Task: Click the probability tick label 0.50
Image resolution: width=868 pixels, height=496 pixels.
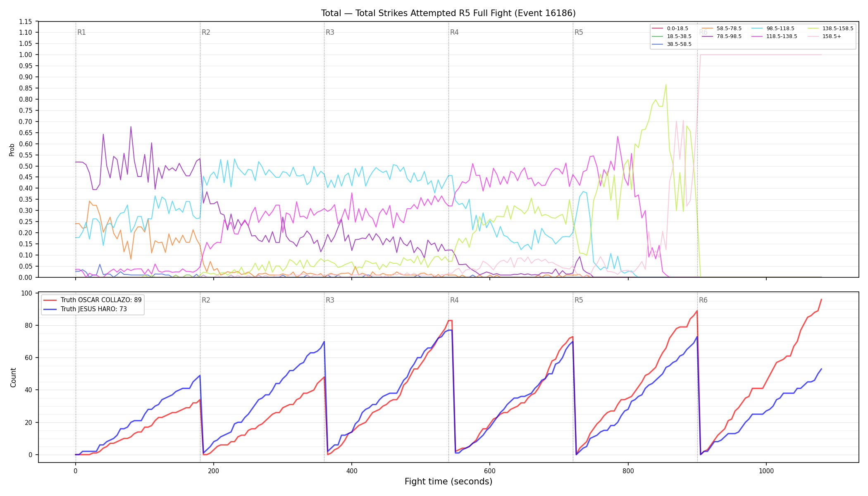Action: click(x=26, y=166)
